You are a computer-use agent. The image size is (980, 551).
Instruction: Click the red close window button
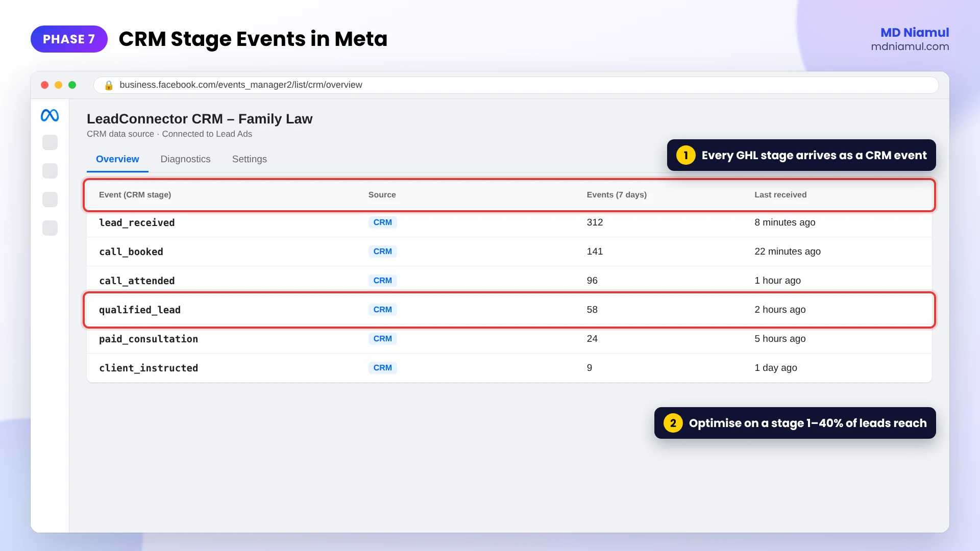click(44, 85)
